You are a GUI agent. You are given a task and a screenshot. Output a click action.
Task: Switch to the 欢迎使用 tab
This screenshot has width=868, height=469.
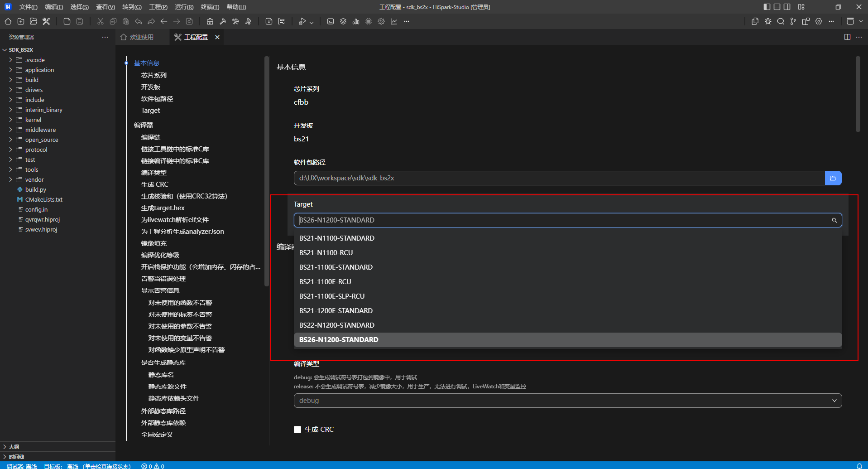tap(141, 37)
